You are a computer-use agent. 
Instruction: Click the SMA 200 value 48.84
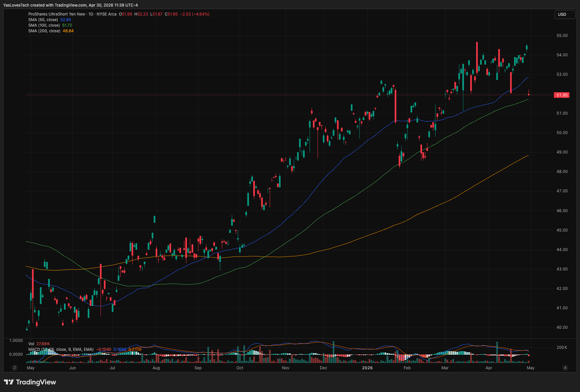click(69, 31)
